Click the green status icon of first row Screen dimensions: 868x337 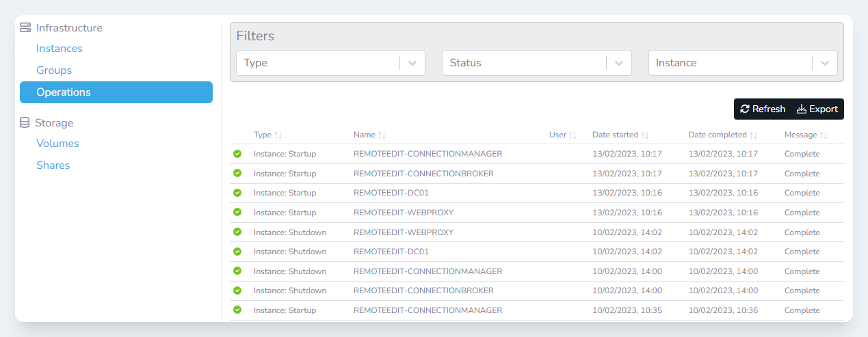tap(237, 154)
